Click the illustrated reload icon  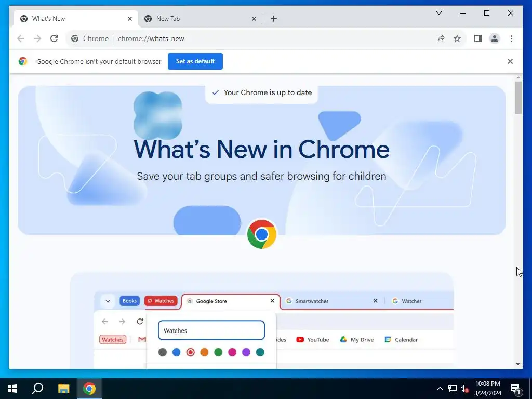140,321
